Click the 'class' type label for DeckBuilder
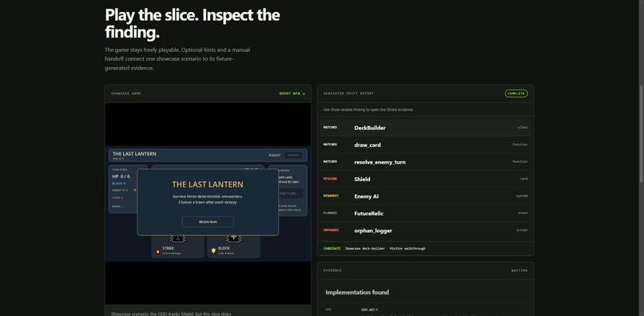This screenshot has width=644, height=316. click(523, 128)
